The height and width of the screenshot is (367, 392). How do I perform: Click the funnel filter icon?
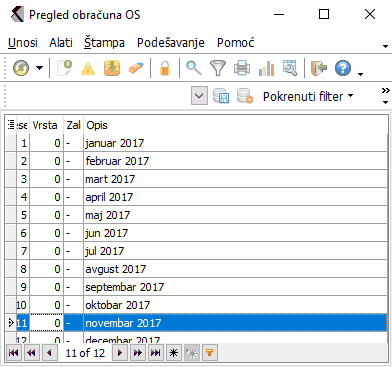pos(218,68)
